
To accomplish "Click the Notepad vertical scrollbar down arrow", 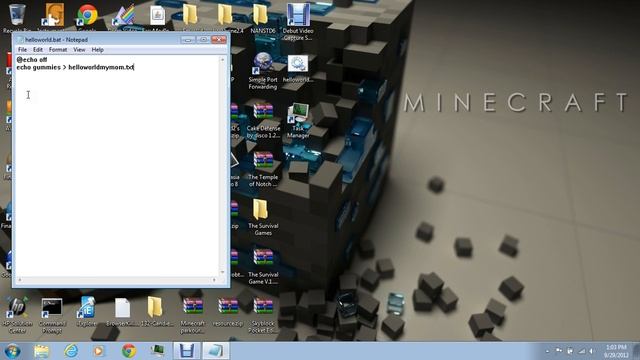I will point(222,272).
